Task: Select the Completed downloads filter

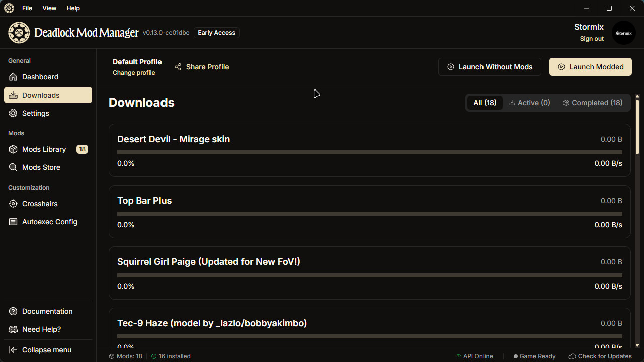Action: 592,102
